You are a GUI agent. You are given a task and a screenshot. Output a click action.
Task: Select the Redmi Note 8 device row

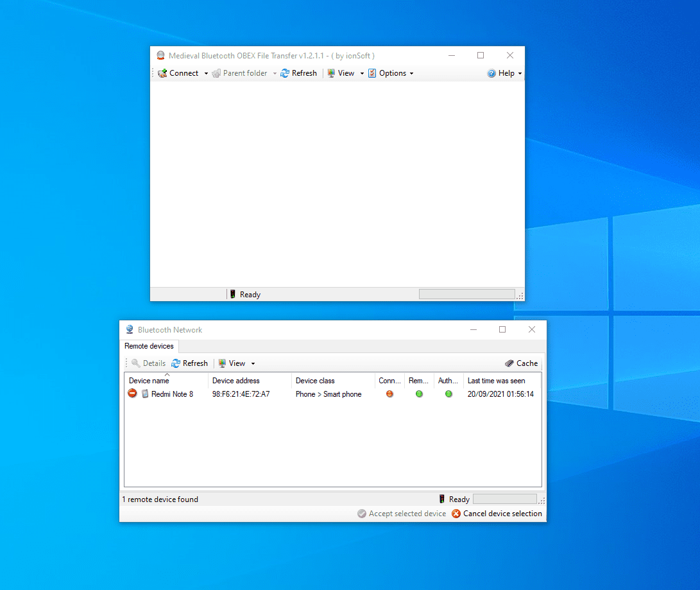pyautogui.click(x=172, y=394)
